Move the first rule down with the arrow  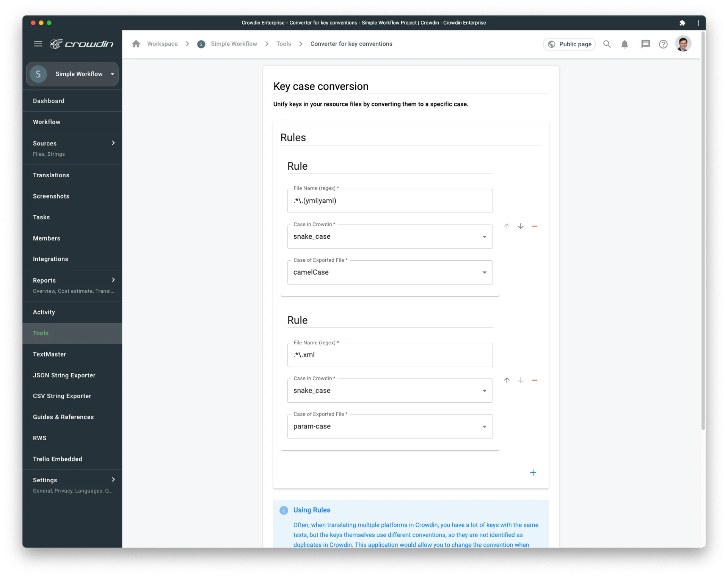(521, 226)
